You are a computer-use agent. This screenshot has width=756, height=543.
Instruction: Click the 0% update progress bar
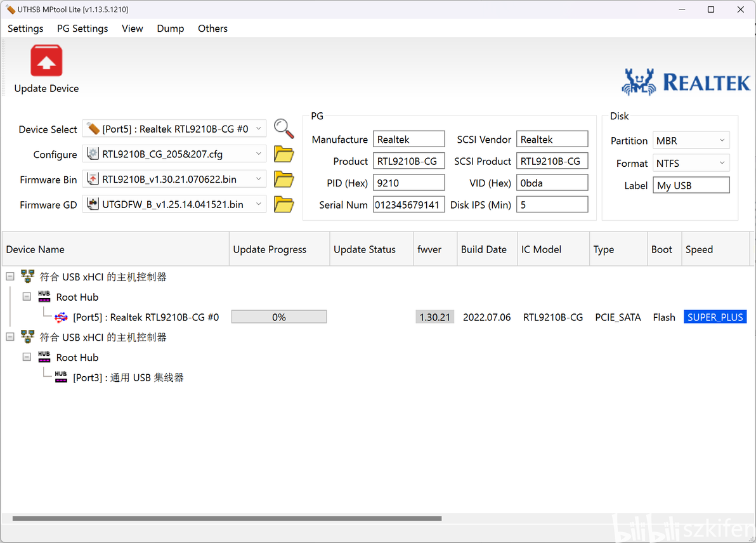(279, 317)
